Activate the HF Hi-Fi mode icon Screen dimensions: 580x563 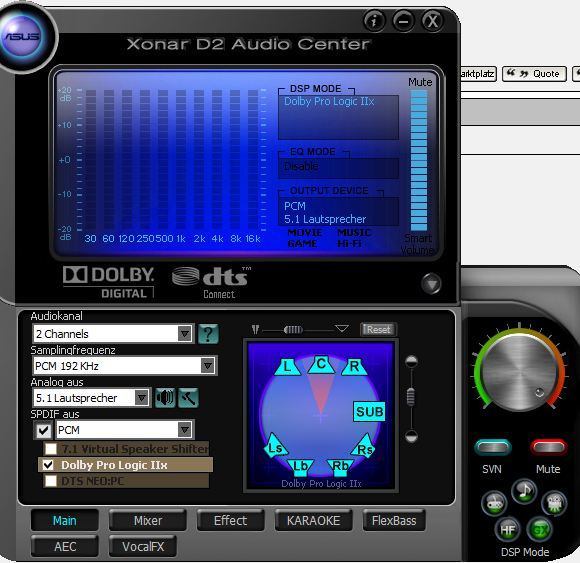pos(507,529)
